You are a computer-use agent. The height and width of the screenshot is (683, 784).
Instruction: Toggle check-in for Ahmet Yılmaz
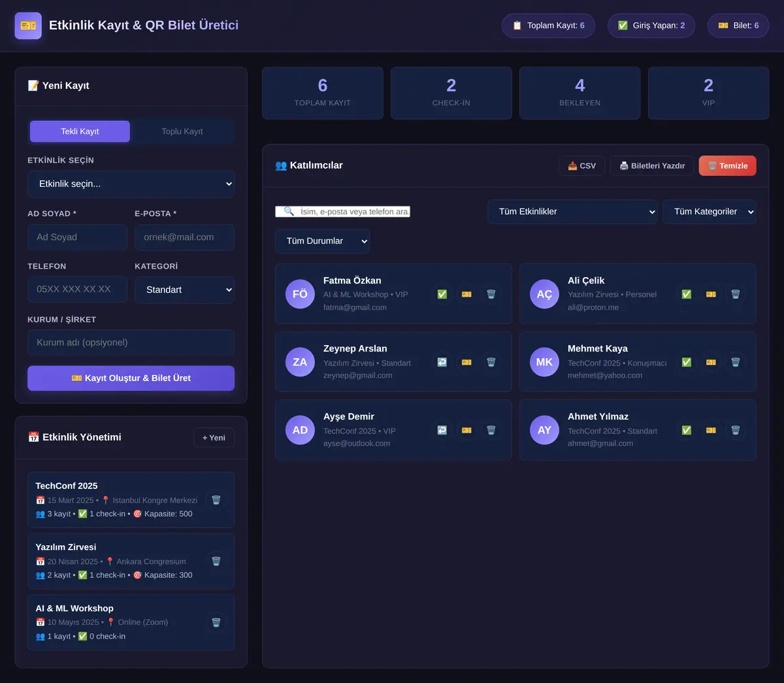(x=687, y=430)
